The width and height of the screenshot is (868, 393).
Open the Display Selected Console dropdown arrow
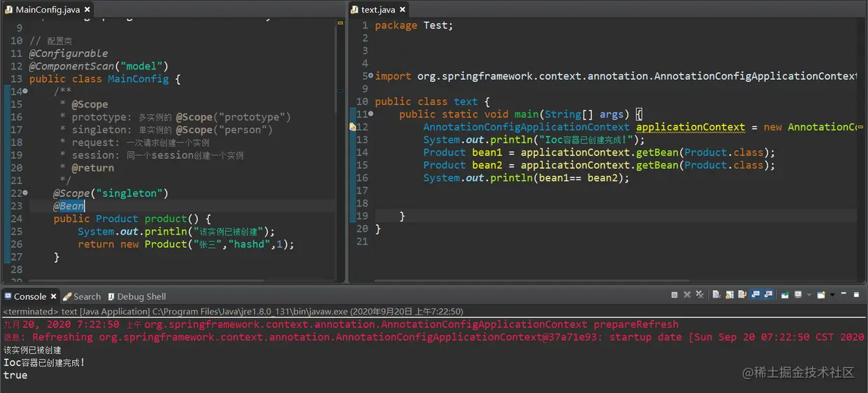[809, 295]
